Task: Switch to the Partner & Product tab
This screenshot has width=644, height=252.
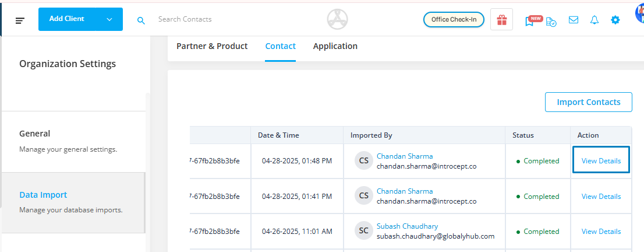Action: click(212, 46)
